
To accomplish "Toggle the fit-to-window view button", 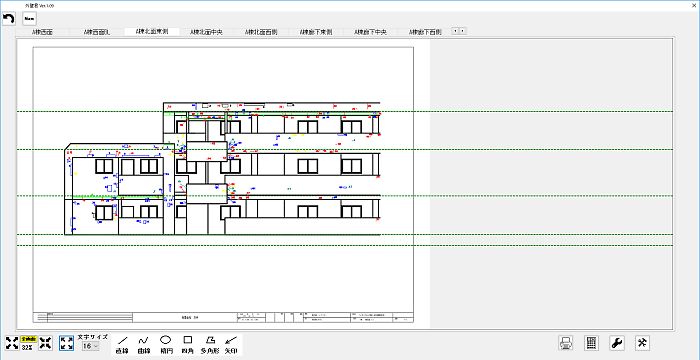I will point(67,343).
